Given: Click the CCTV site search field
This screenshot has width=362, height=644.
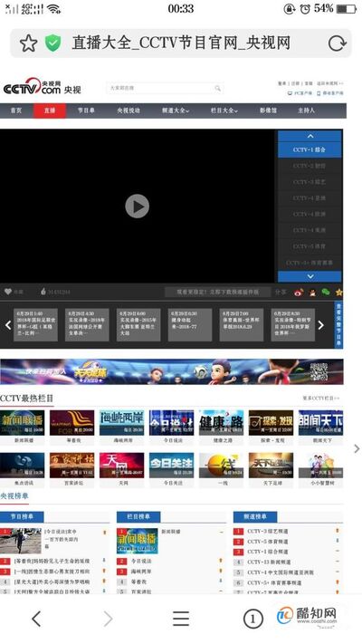Looking at the screenshot, I should pos(165,88).
